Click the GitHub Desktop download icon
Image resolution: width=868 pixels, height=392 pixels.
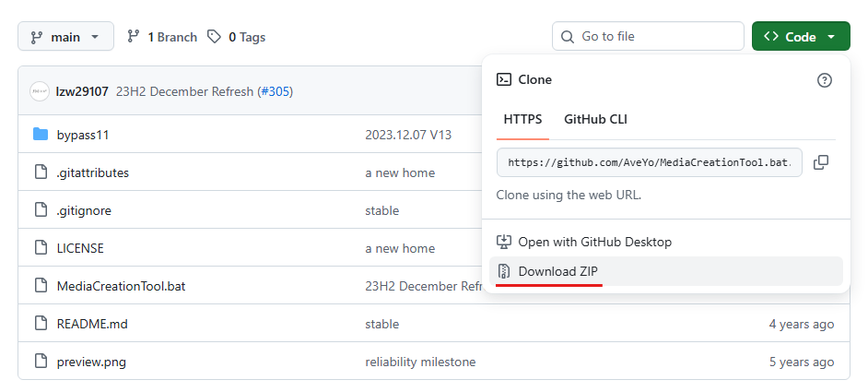click(504, 242)
